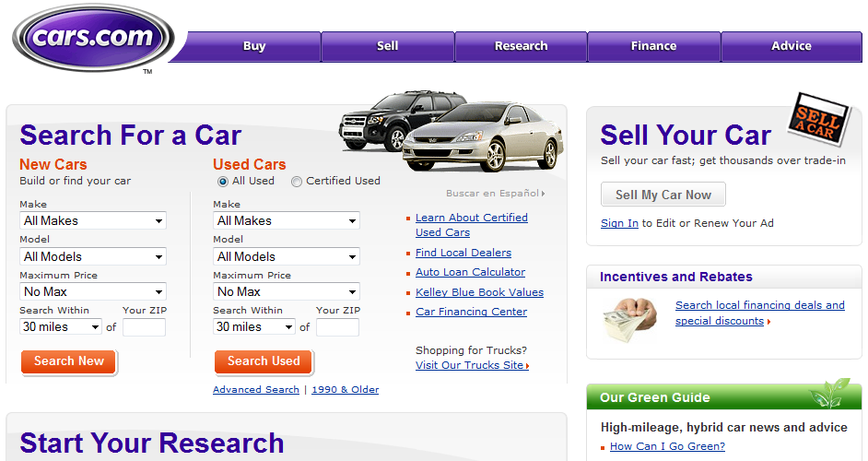Open the Visit Our Trucks Site link
Screen dimensions: 868x461
(x=472, y=365)
